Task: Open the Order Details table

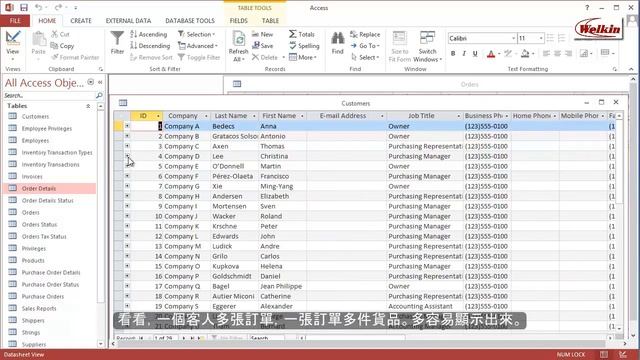Action: tap(39, 188)
